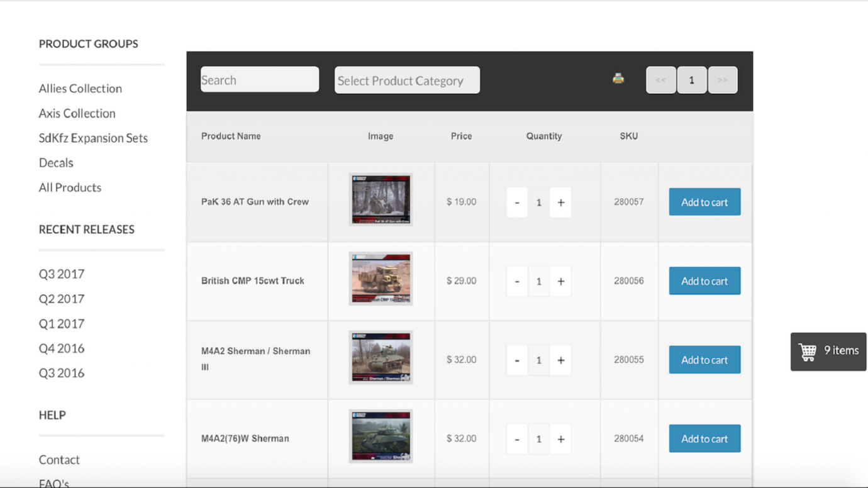Decrease quantity for M4A2(76)W Sherman
Image resolution: width=868 pixels, height=488 pixels.
point(517,439)
